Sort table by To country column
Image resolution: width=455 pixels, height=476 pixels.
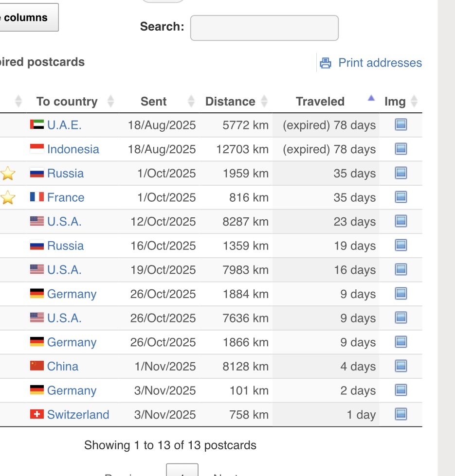tap(67, 102)
